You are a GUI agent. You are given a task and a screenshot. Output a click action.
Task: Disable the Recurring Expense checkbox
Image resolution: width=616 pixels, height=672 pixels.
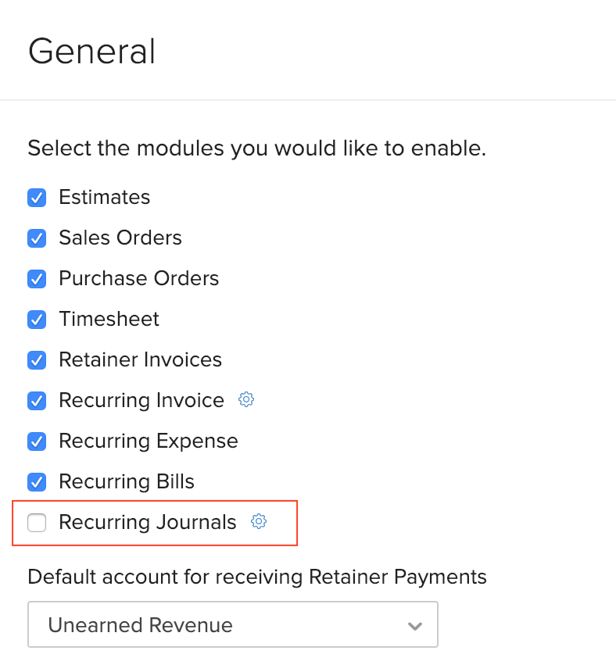pyautogui.click(x=37, y=441)
